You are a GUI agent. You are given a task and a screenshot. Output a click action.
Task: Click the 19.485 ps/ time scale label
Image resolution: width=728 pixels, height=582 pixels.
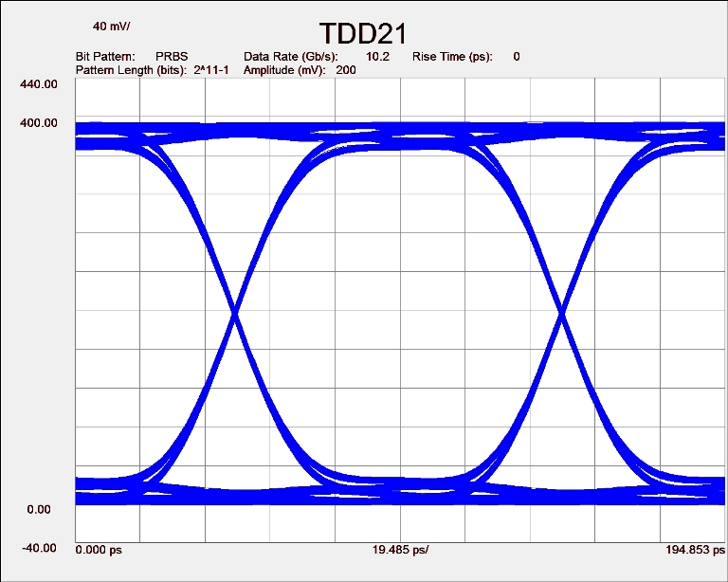400,550
